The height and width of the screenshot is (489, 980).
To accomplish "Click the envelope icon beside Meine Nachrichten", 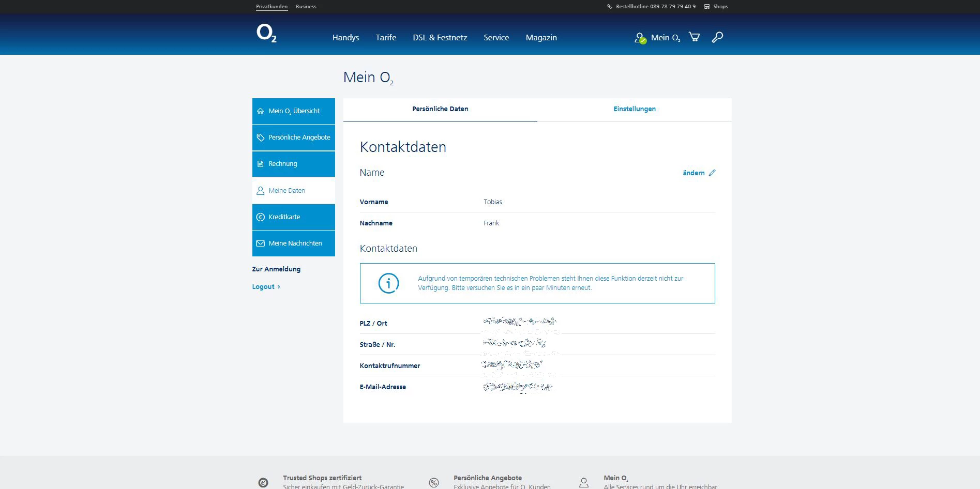I will tap(261, 243).
